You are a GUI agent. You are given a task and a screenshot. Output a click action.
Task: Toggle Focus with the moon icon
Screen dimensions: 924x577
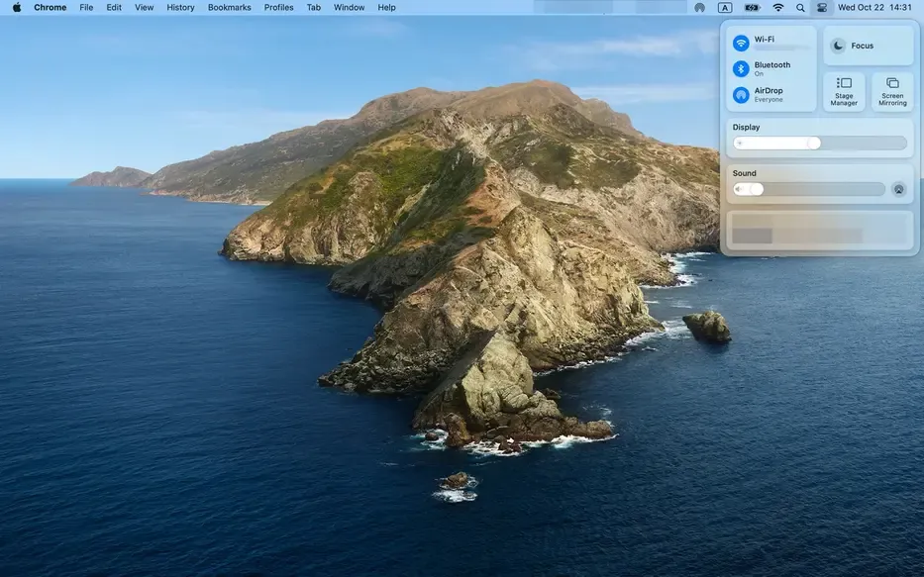pos(838,46)
